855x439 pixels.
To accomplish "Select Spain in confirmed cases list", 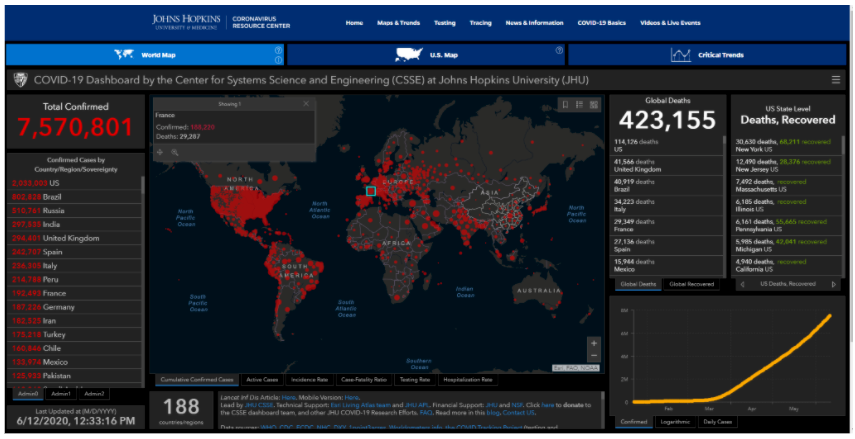I will pyautogui.click(x=74, y=252).
